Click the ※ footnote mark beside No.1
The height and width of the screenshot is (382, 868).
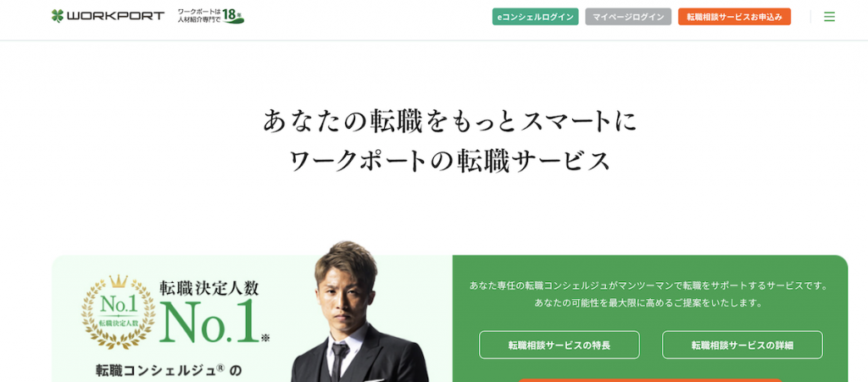265,338
